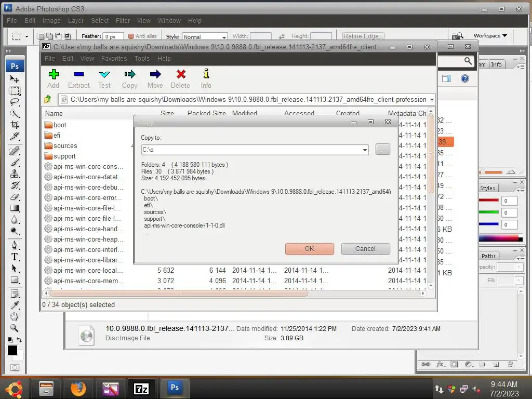Confirm the copy with OK

(310, 249)
